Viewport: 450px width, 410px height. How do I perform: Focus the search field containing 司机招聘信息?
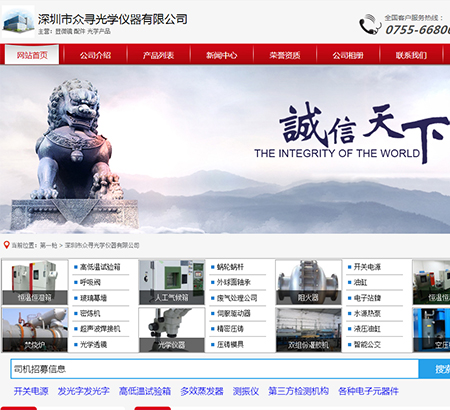215,369
